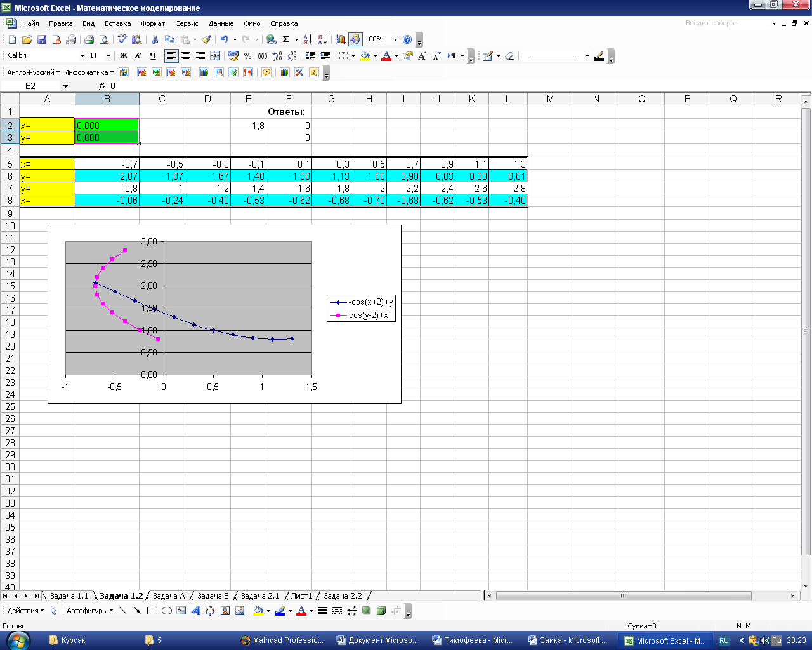Viewport: 812px width, 650px height.
Task: Sort ascending with the A-to-Я icon
Action: 308,39
